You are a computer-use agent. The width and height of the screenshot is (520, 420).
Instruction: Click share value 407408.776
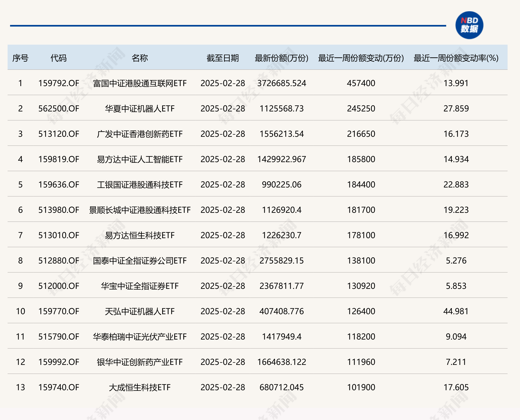(x=281, y=312)
